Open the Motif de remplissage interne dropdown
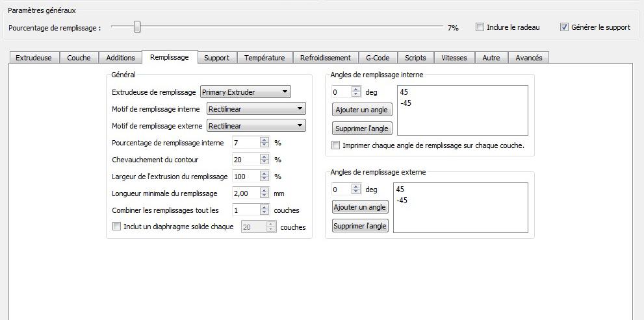 [x=256, y=108]
